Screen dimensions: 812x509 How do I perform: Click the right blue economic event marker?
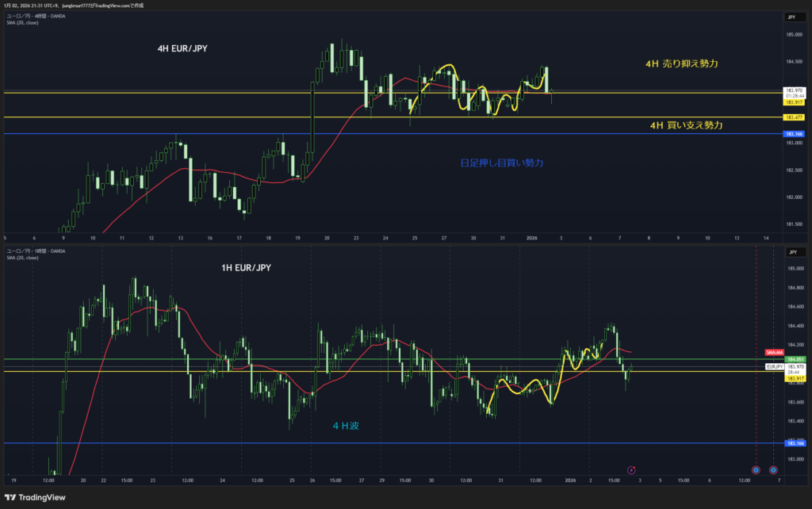773,470
